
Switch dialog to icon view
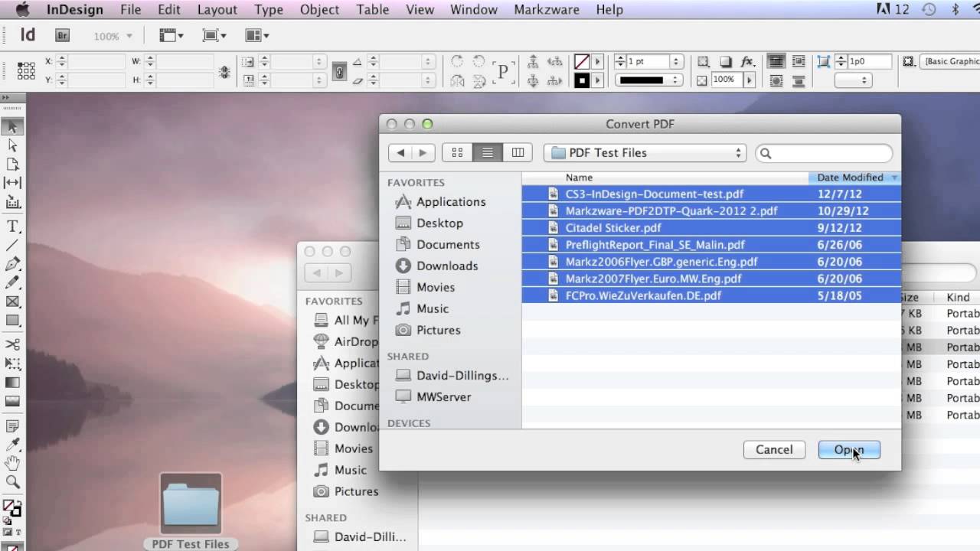click(x=457, y=152)
